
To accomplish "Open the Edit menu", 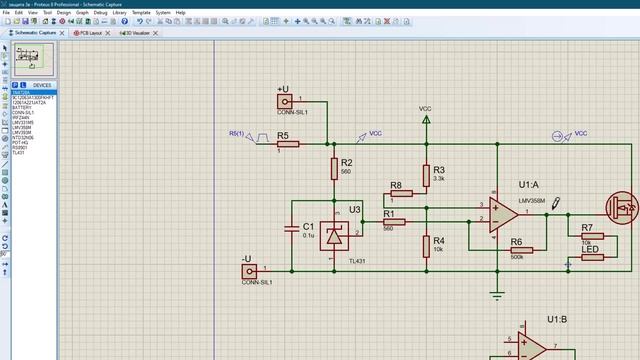I will coord(19,13).
